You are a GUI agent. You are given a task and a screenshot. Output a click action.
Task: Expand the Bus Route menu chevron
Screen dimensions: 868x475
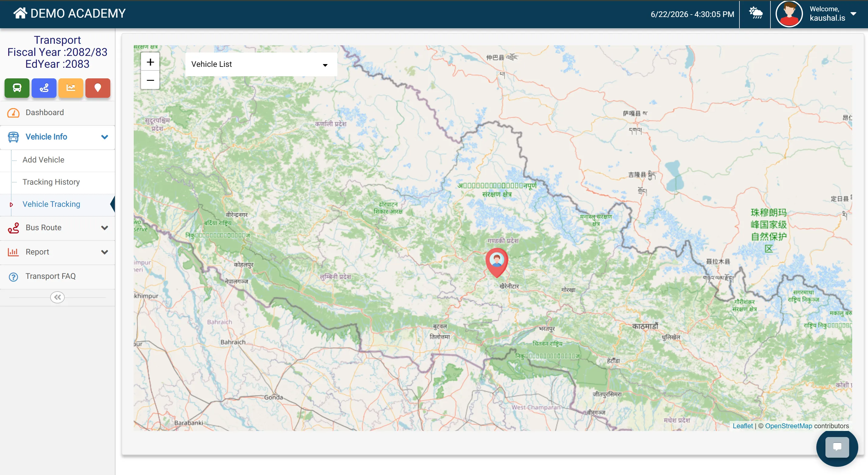click(105, 228)
